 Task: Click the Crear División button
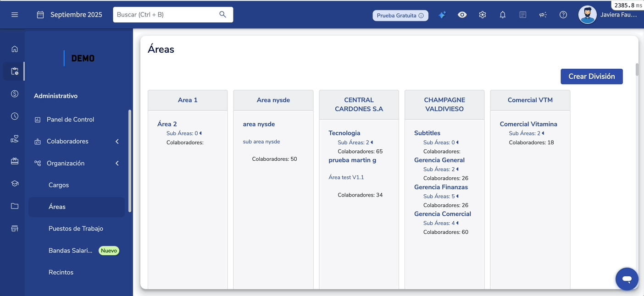591,77
